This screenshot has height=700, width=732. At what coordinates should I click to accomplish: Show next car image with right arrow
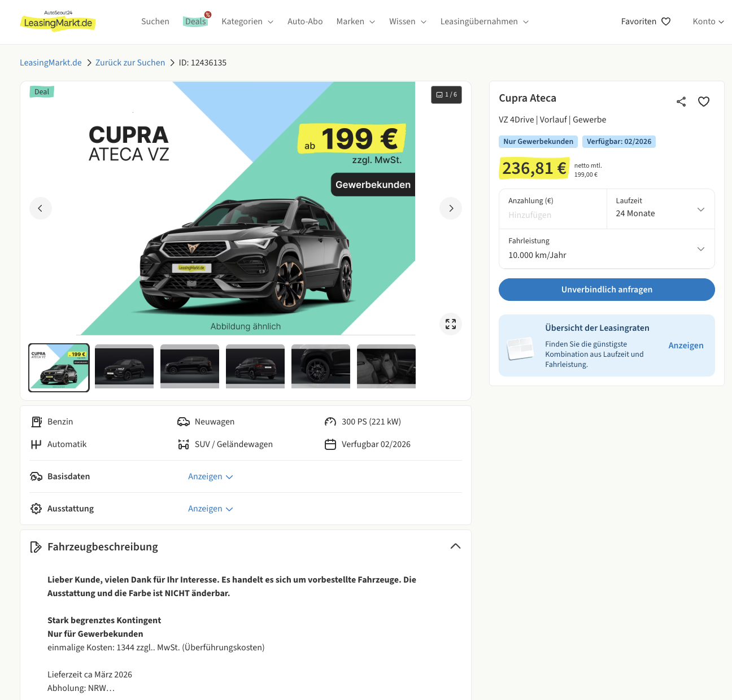(451, 208)
